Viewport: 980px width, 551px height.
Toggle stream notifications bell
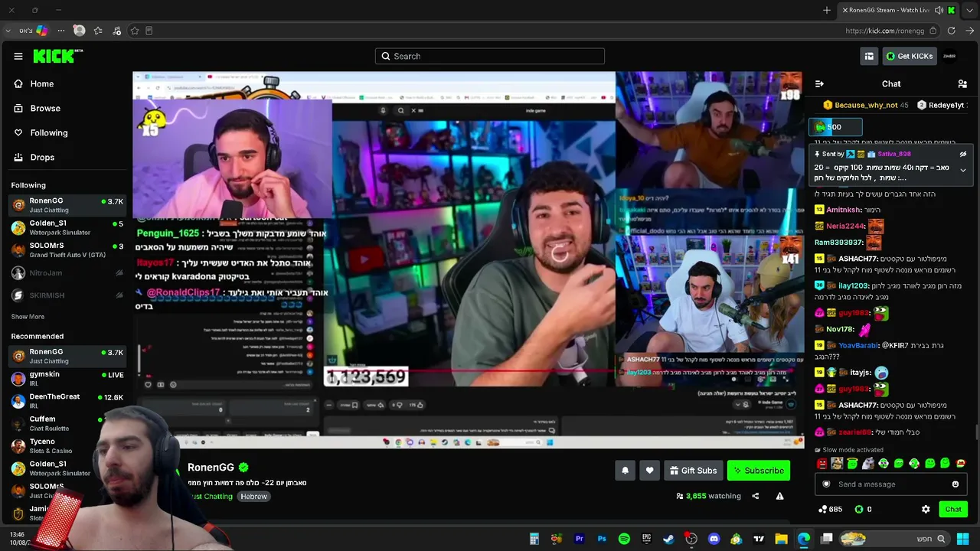pos(625,471)
